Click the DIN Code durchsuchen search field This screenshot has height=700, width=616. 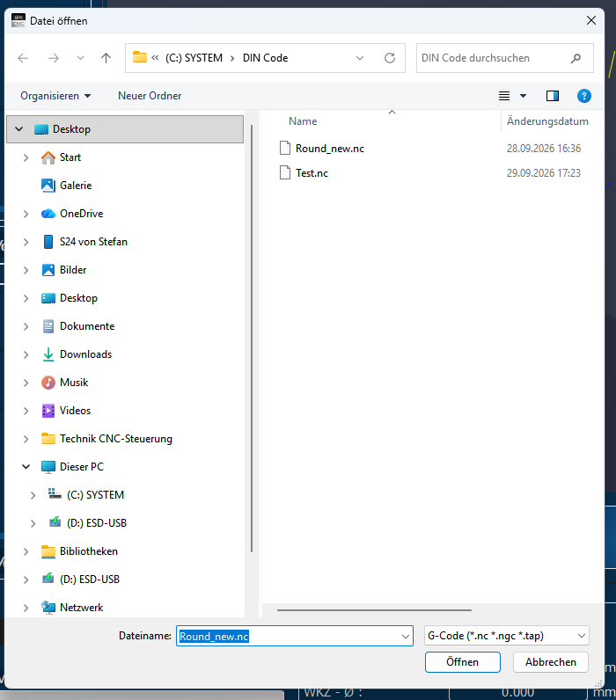click(x=494, y=58)
